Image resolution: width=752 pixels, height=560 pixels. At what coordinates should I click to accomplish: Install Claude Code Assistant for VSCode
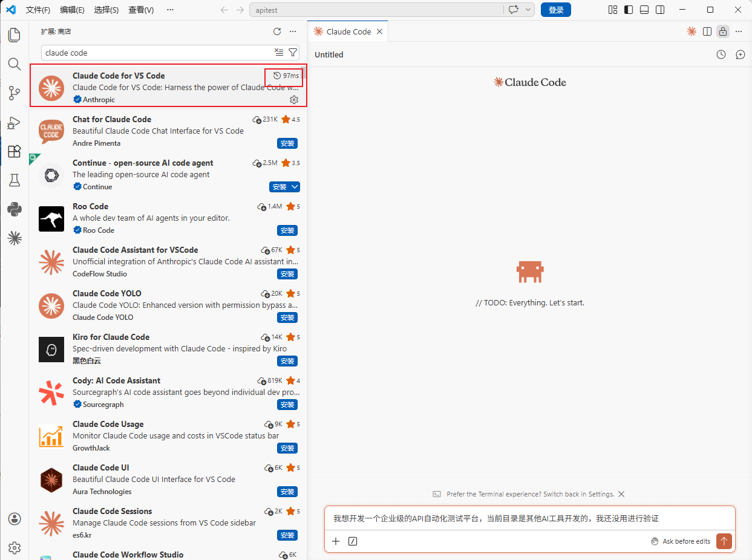287,274
